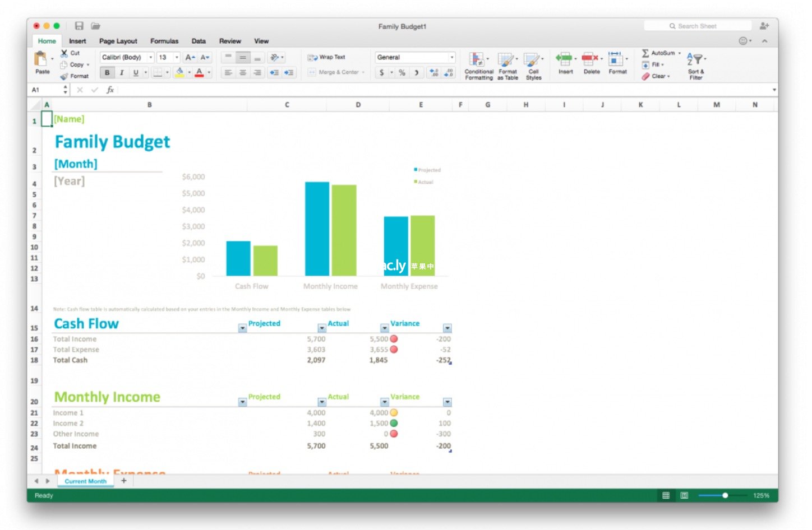The height and width of the screenshot is (530, 812).
Task: Click the top vertical align icon
Action: (228, 57)
